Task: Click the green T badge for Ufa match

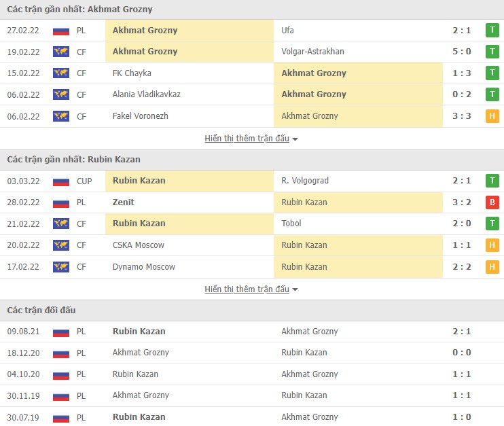Action: 492,31
